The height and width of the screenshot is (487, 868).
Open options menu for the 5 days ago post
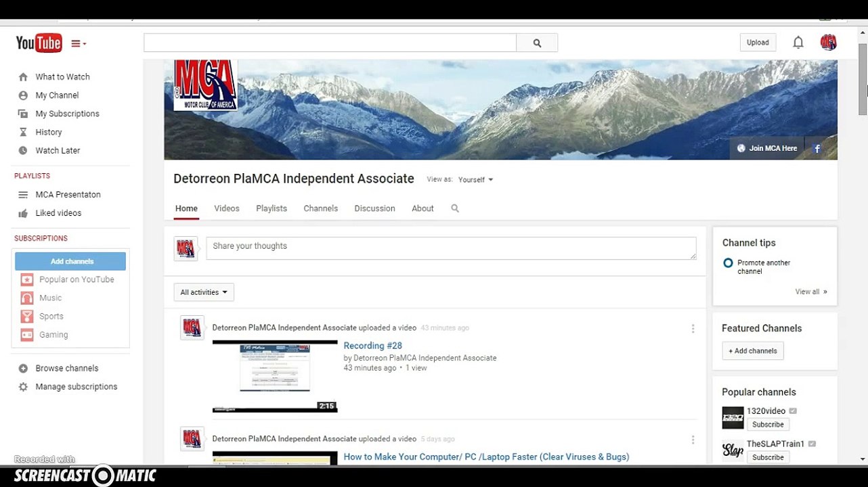(x=693, y=440)
